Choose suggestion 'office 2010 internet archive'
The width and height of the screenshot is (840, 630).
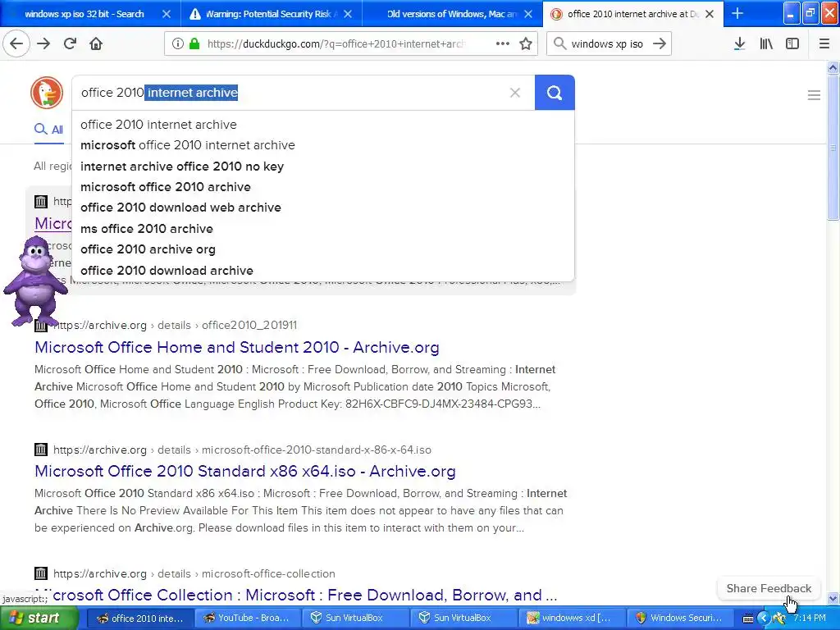pos(323,125)
